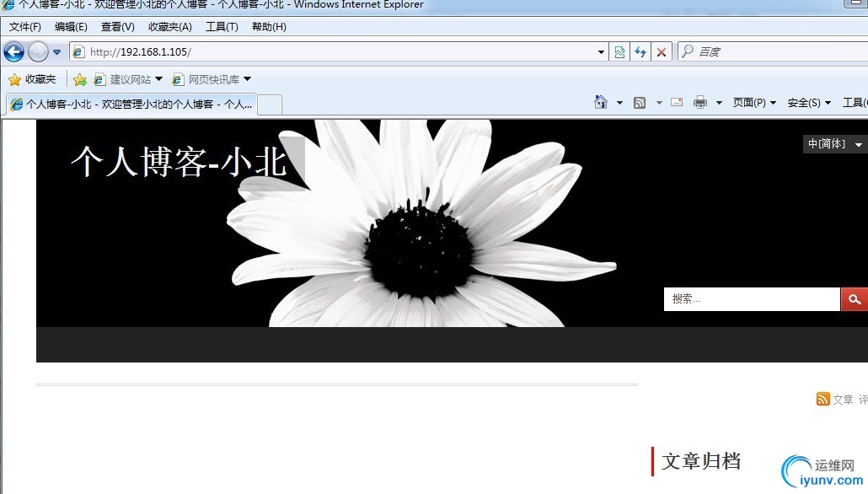Open the recent pages dropdown arrow
Screen dimensions: 868x494
point(56,52)
